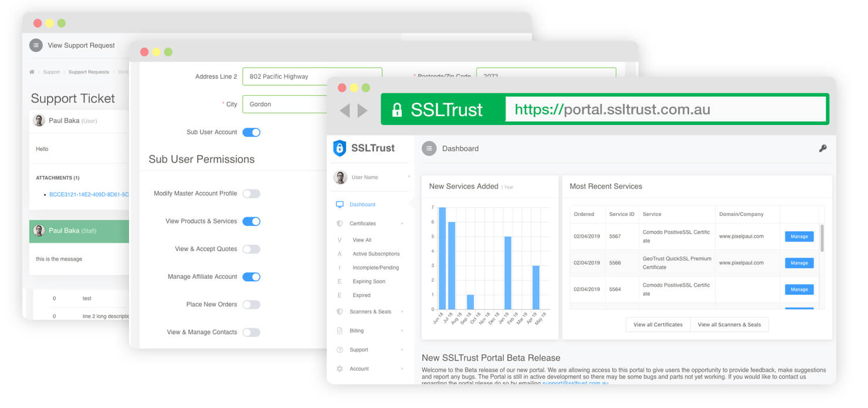868x408 pixels.
Task: Click the round menu icon beside Dashboard title
Action: pos(429,149)
